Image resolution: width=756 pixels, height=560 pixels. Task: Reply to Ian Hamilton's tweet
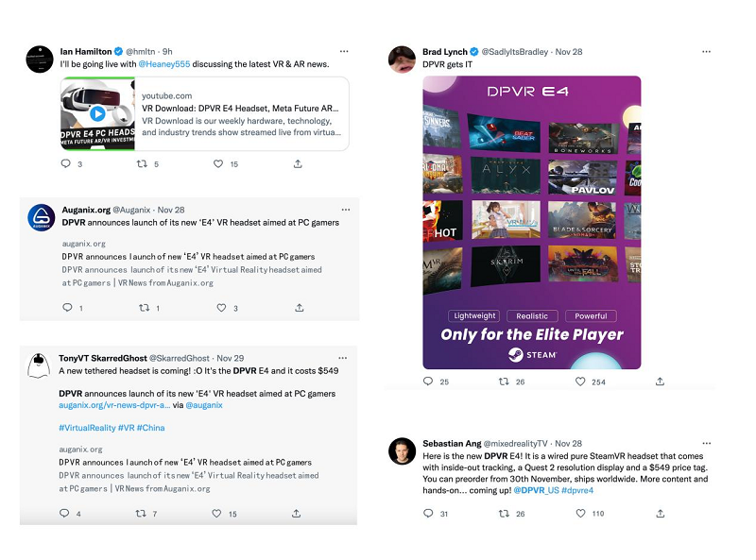click(65, 163)
